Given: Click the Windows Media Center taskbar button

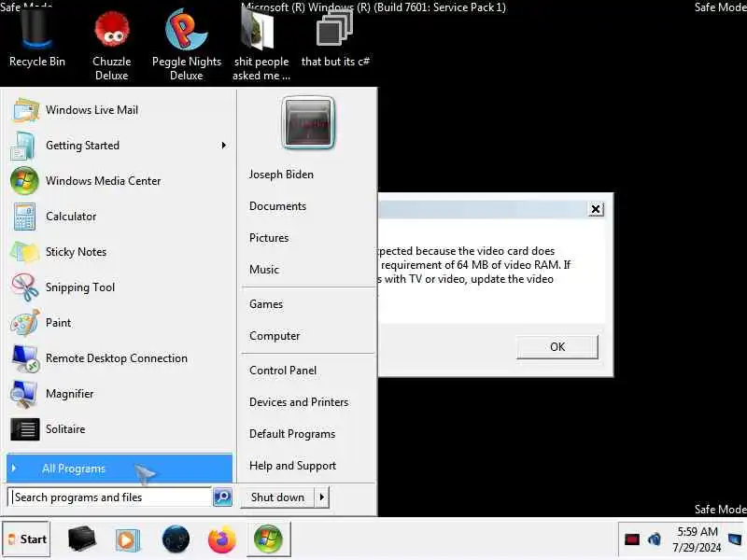Looking at the screenshot, I should [x=268, y=539].
